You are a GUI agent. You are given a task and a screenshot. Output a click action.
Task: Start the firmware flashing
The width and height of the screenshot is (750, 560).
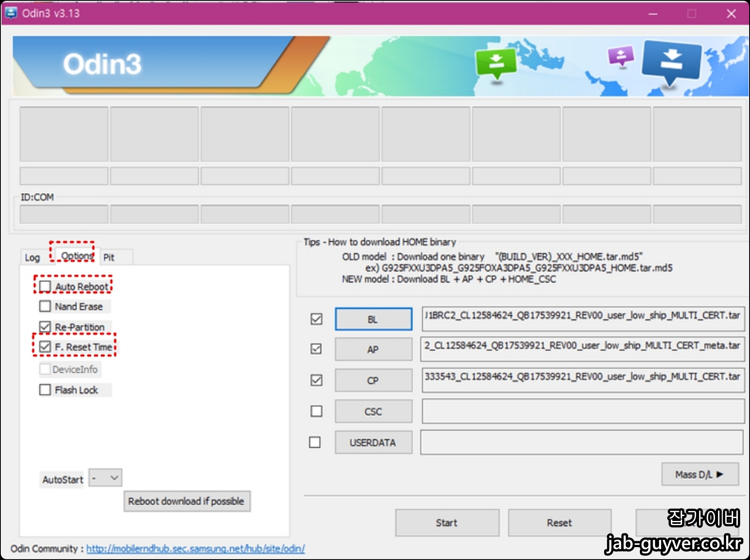pos(447,523)
